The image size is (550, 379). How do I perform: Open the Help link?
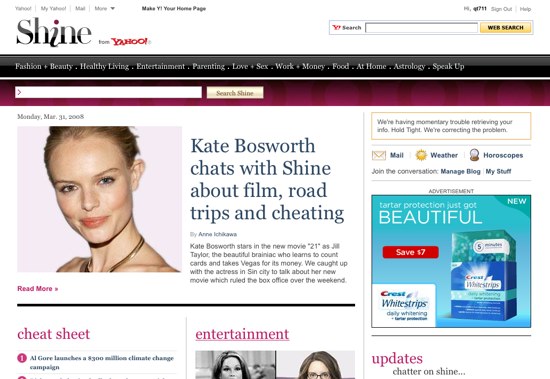tap(525, 9)
